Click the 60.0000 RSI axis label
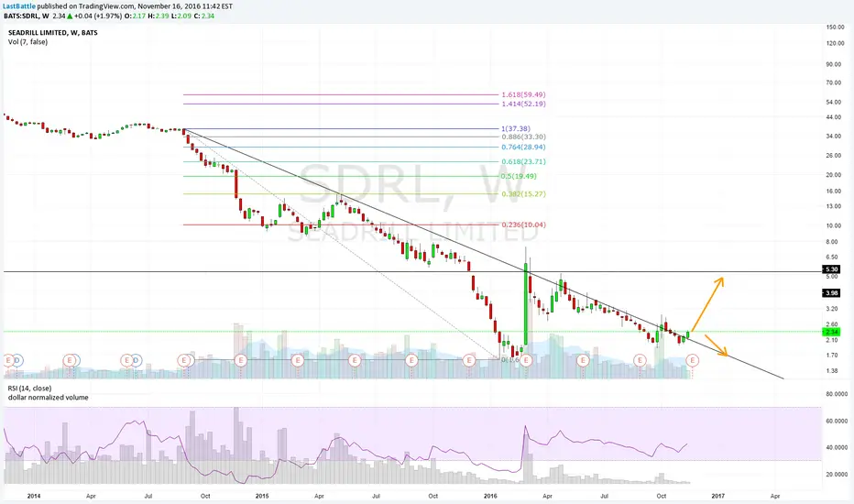This screenshot has width=854, height=504. click(838, 422)
